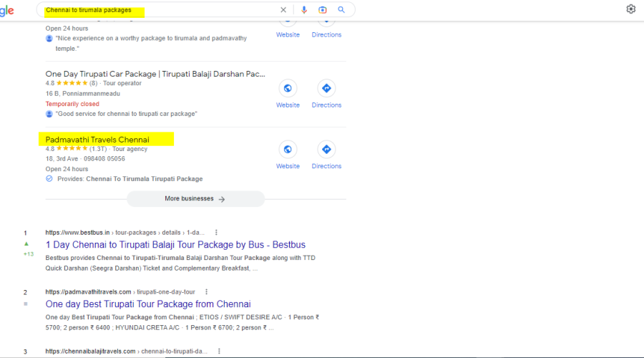Get directions to Padmavathi Travels Chennai

(326, 150)
